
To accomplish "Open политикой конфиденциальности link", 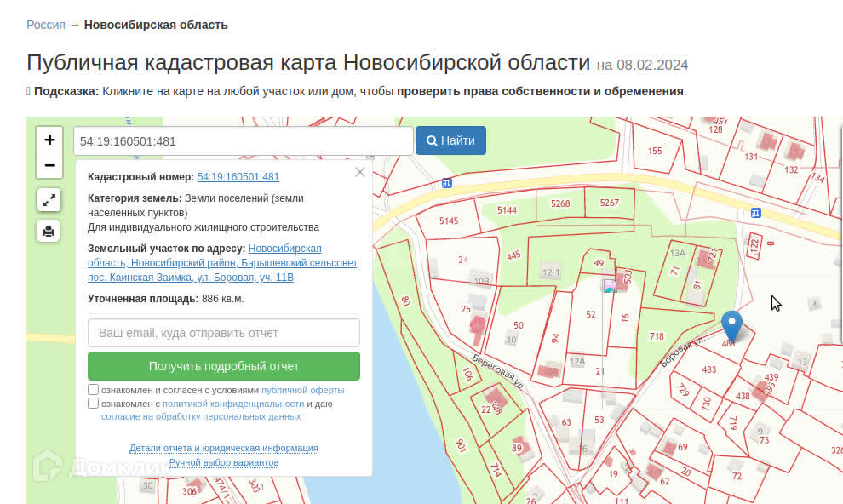I will tap(233, 404).
